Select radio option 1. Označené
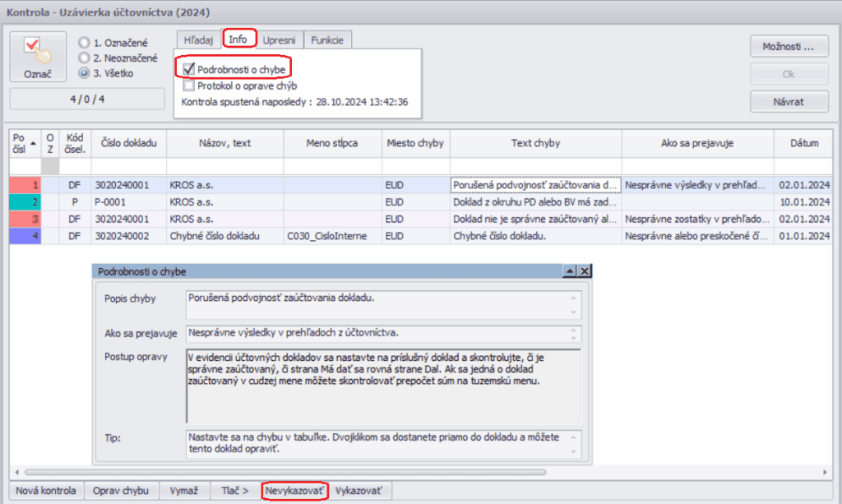This screenshot has height=504, width=842. point(85,42)
